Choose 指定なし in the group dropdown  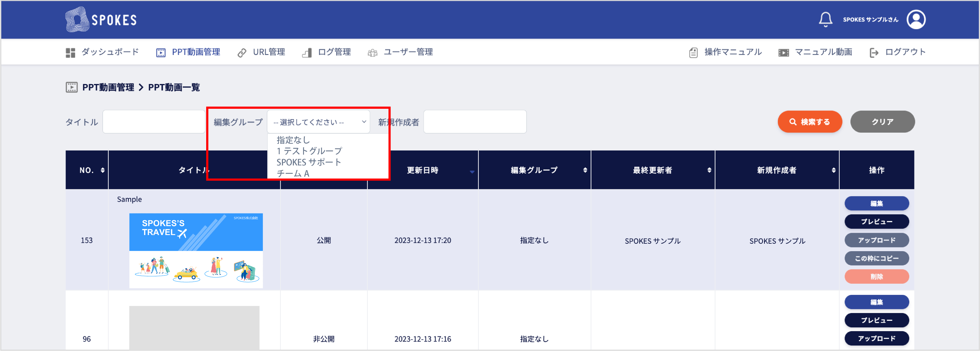tap(293, 140)
